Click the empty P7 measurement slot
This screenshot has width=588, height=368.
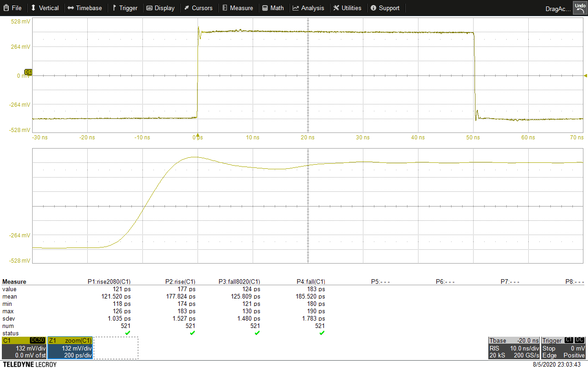tap(510, 282)
